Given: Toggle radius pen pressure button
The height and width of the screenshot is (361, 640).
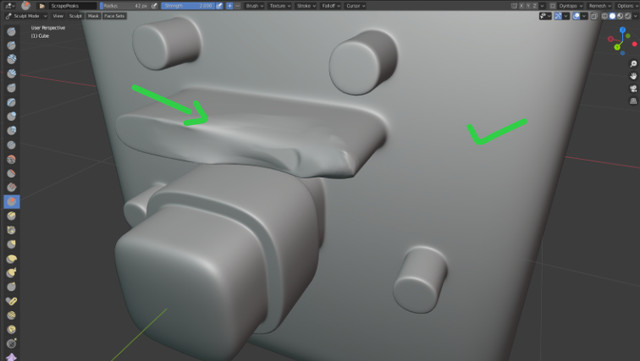Looking at the screenshot, I should [154, 6].
